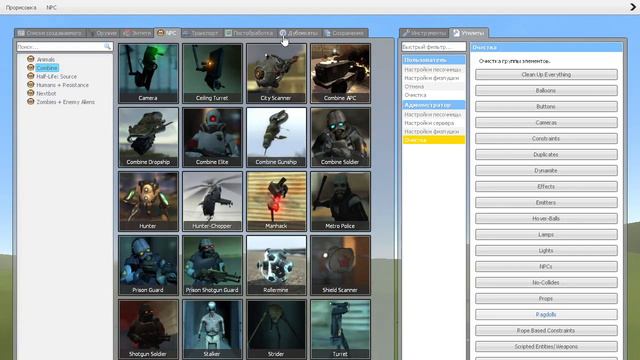
Task: Collapse the Пользователь section header
Action: (433, 60)
